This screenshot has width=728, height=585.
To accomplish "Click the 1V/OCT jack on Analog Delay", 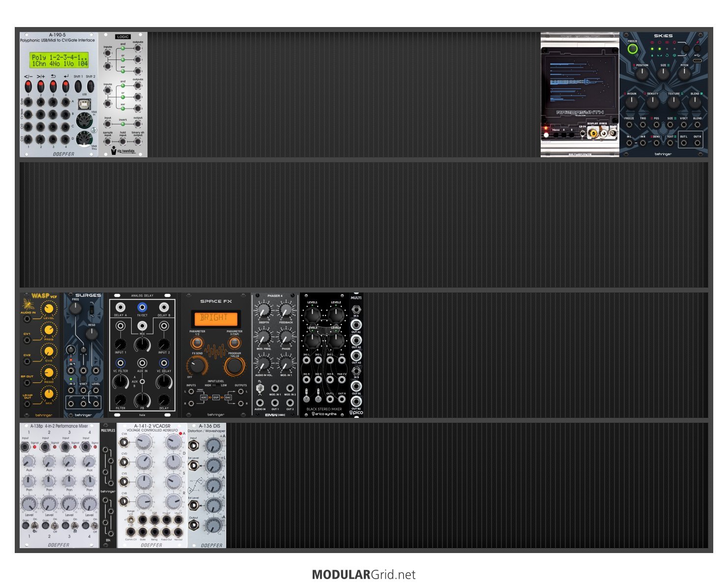I will pyautogui.click(x=142, y=307).
